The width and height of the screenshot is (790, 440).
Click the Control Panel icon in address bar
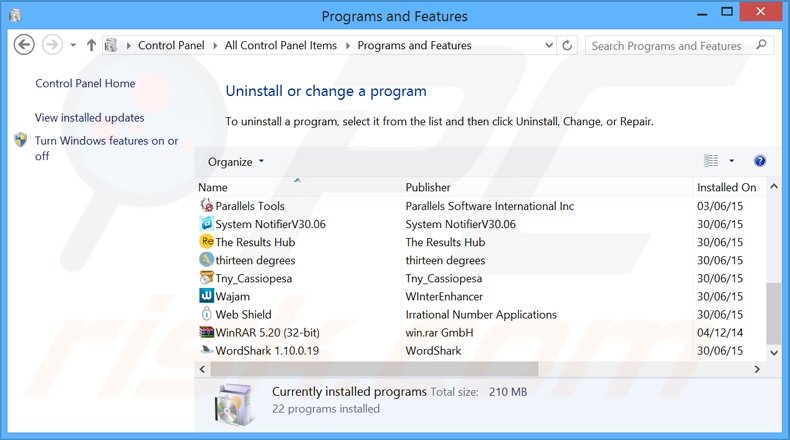click(x=111, y=45)
